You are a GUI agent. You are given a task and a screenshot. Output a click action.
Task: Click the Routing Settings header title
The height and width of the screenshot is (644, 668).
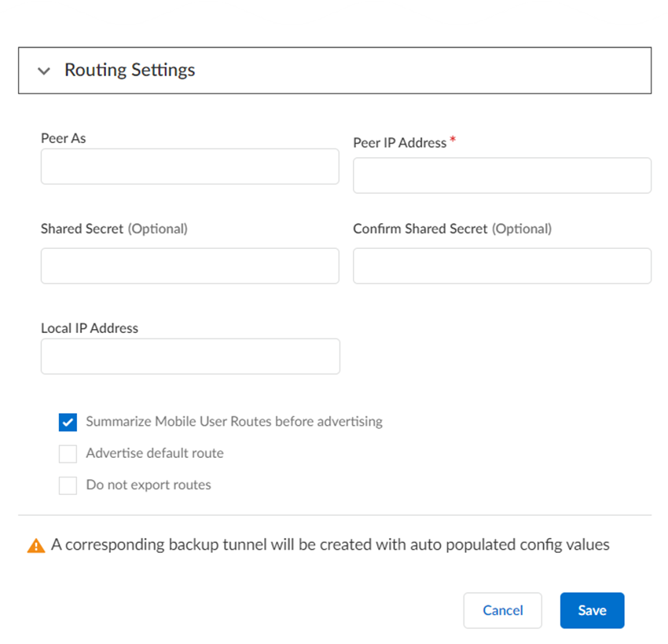click(x=130, y=70)
